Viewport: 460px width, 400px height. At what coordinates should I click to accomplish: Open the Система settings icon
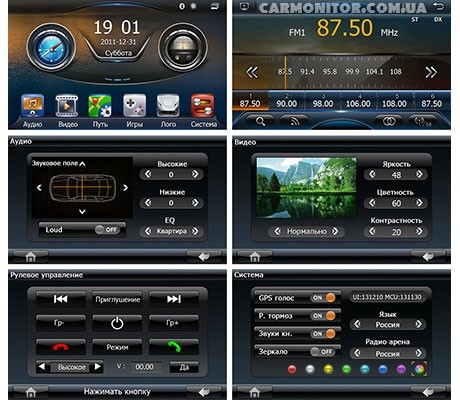pos(203,106)
